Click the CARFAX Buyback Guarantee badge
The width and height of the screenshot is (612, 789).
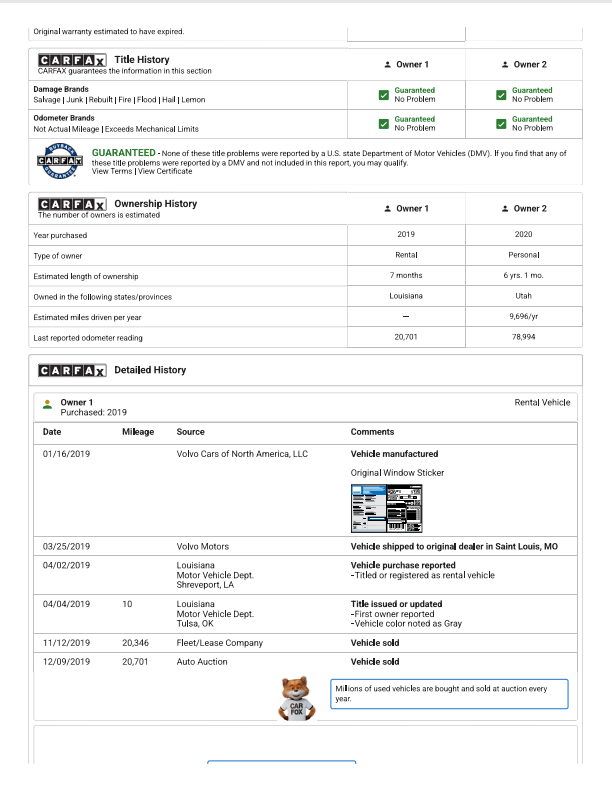(58, 160)
